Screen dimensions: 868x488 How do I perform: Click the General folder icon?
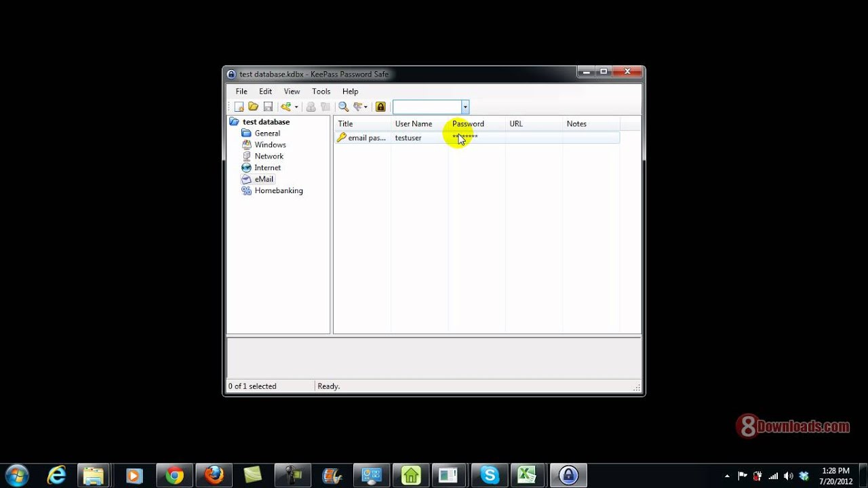click(247, 134)
